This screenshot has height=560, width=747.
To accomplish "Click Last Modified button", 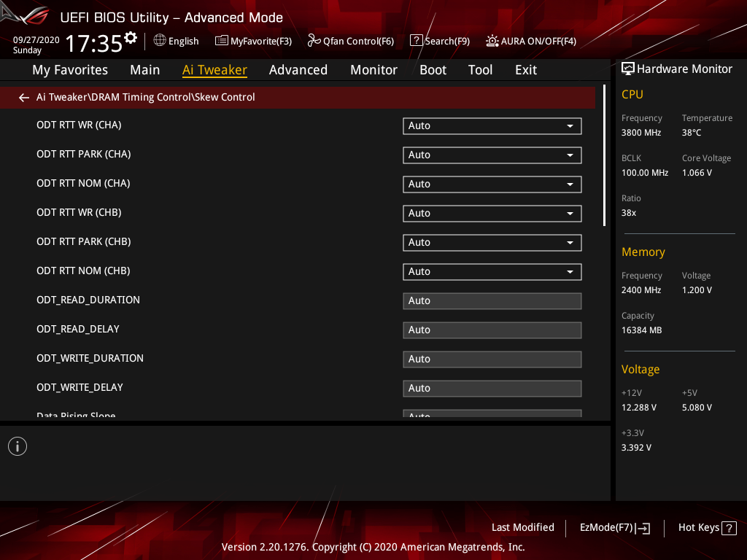I will pos(522,528).
